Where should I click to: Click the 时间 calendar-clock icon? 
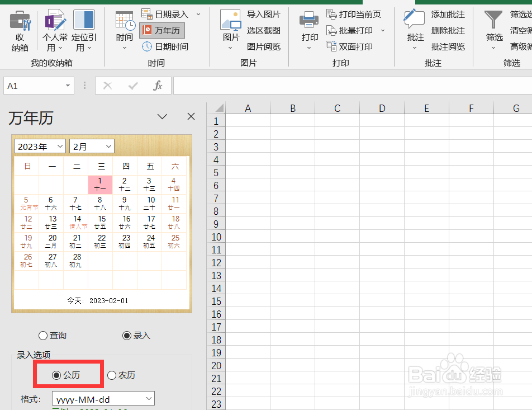coord(125,21)
